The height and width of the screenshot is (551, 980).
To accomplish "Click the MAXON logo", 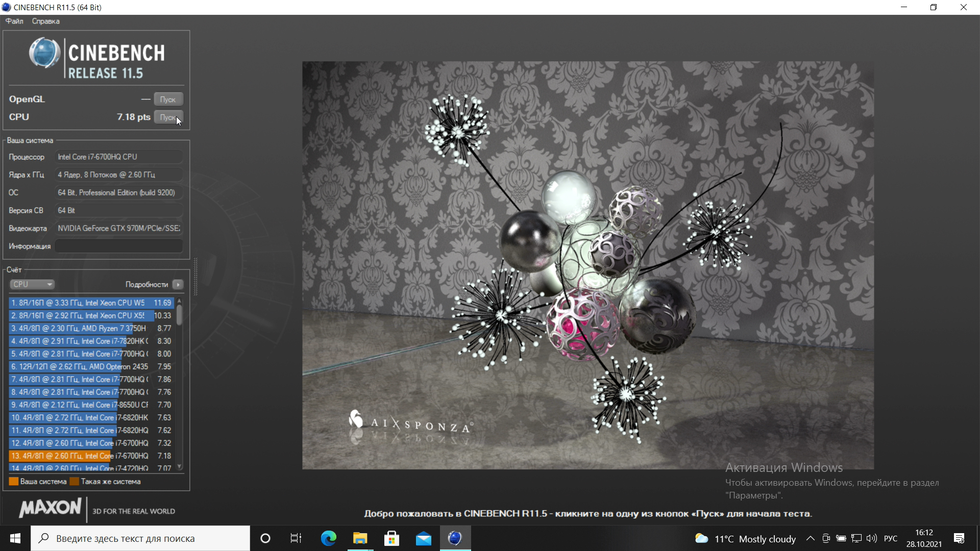I will (50, 508).
